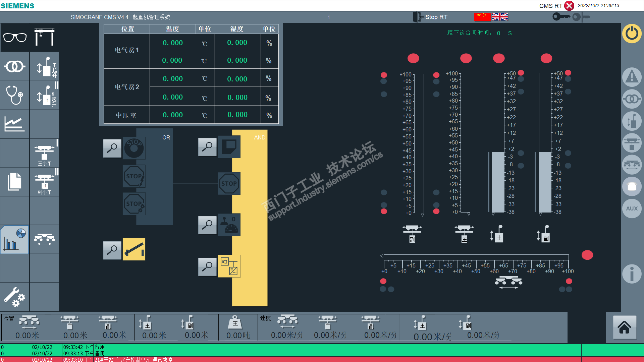Click the warning triangle alarm icon
The image size is (644, 362).
[x=632, y=77]
